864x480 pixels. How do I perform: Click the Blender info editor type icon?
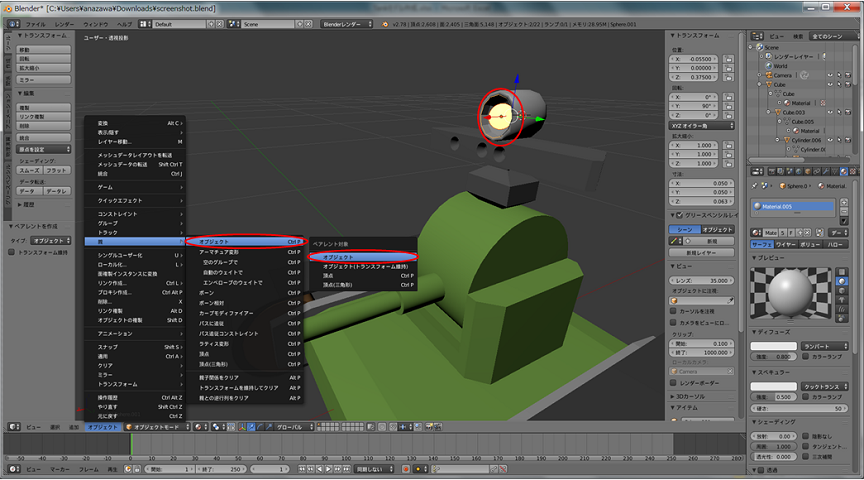pyautogui.click(x=10, y=23)
